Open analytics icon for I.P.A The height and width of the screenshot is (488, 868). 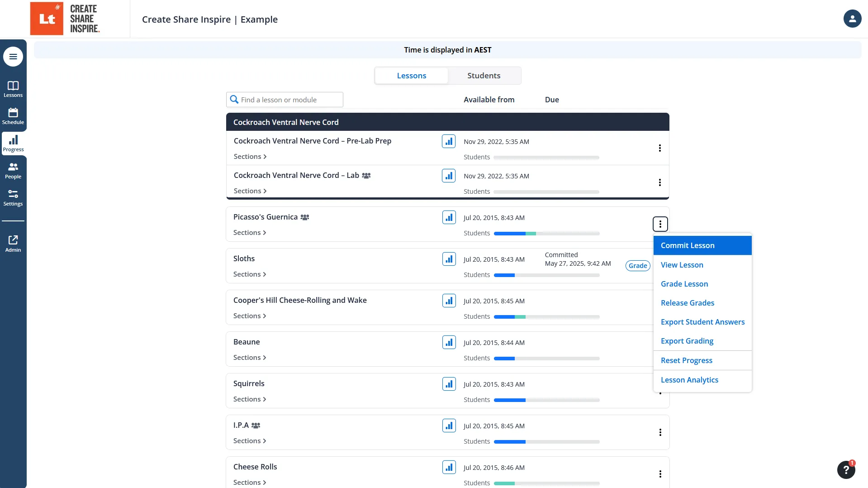point(449,426)
